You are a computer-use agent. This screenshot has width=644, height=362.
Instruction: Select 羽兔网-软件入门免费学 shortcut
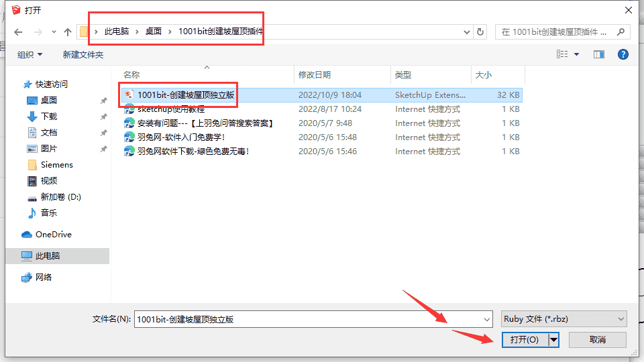point(180,137)
